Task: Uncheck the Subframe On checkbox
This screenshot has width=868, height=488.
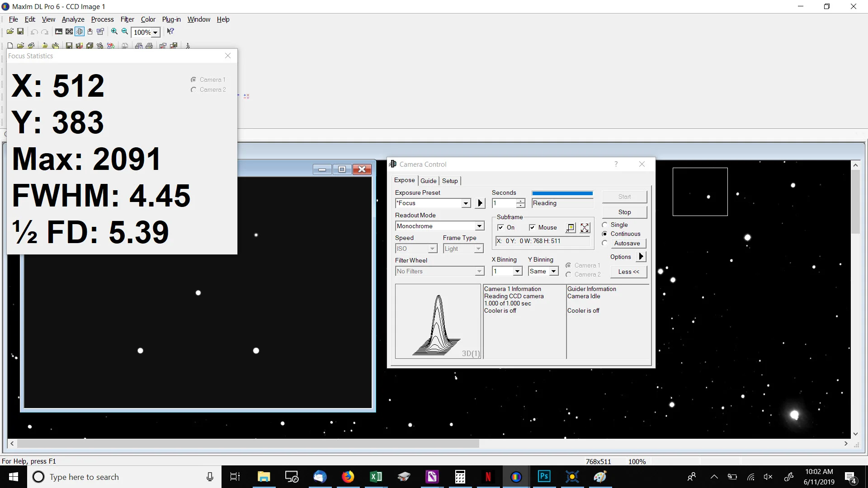Action: coord(500,228)
